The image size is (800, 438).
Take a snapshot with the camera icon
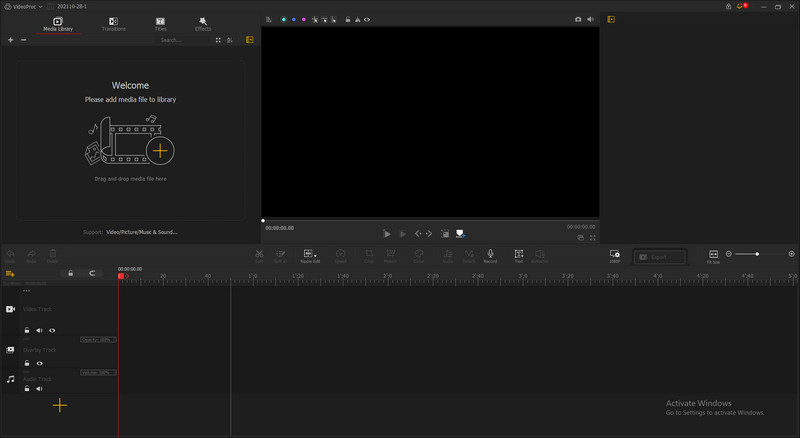pos(577,19)
